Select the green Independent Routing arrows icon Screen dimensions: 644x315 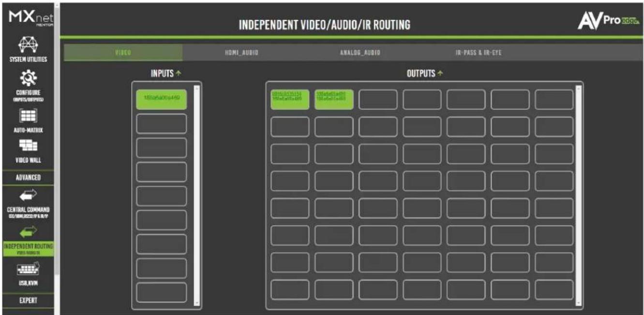click(28, 233)
